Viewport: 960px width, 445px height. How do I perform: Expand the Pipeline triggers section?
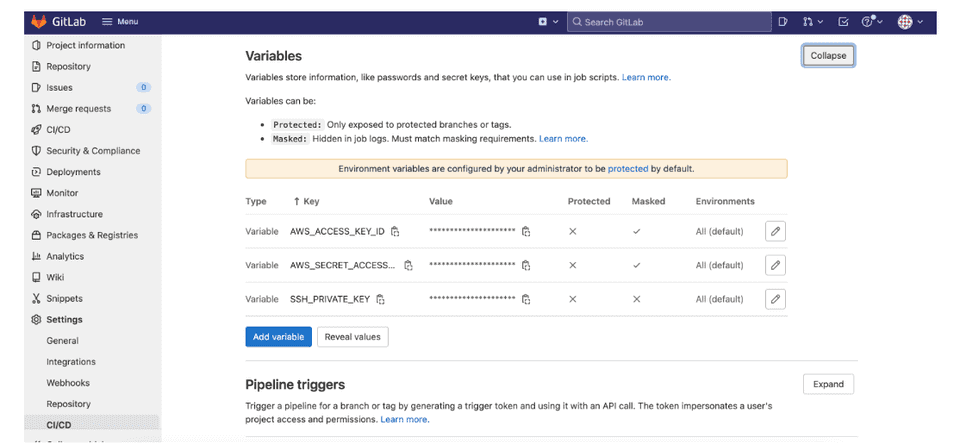pyautogui.click(x=828, y=384)
